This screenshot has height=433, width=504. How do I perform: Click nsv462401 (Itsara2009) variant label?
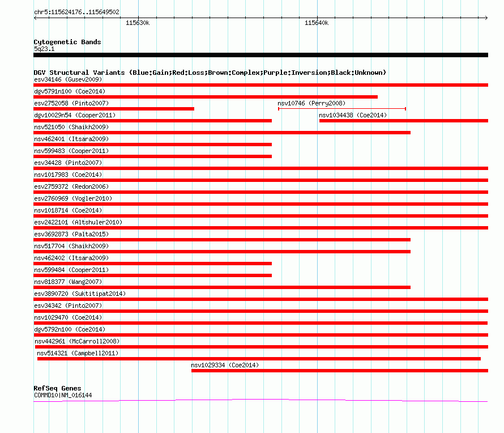71,139
